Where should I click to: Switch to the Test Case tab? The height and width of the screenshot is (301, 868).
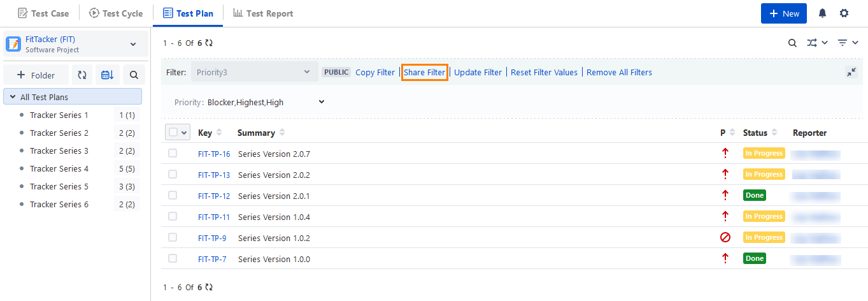click(x=43, y=13)
